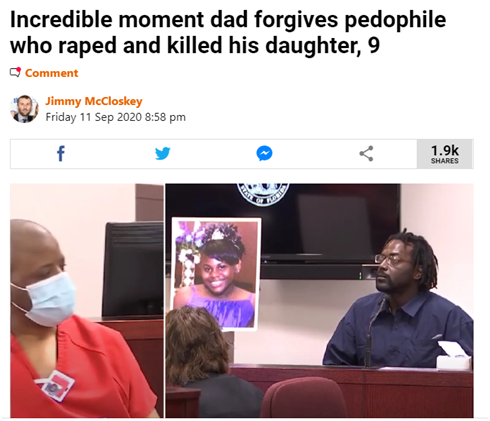Tweet article via Twitter bird icon
The image size is (490, 421).
point(163,154)
